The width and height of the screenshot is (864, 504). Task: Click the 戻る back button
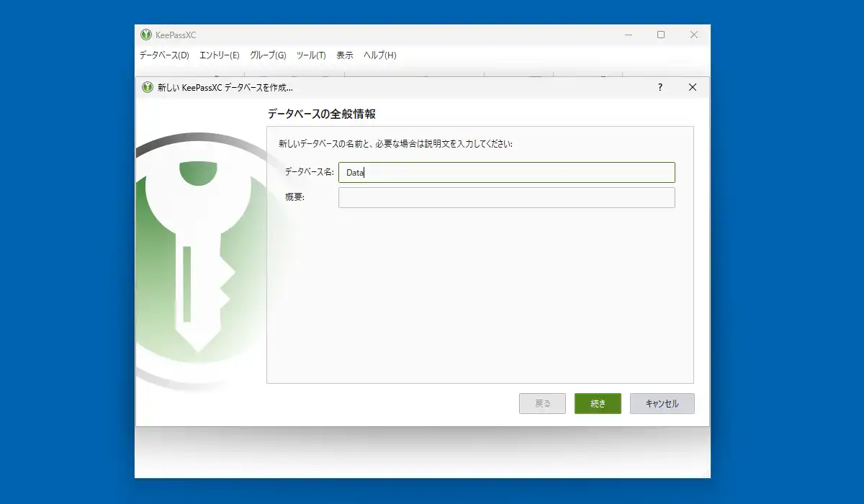pos(542,404)
